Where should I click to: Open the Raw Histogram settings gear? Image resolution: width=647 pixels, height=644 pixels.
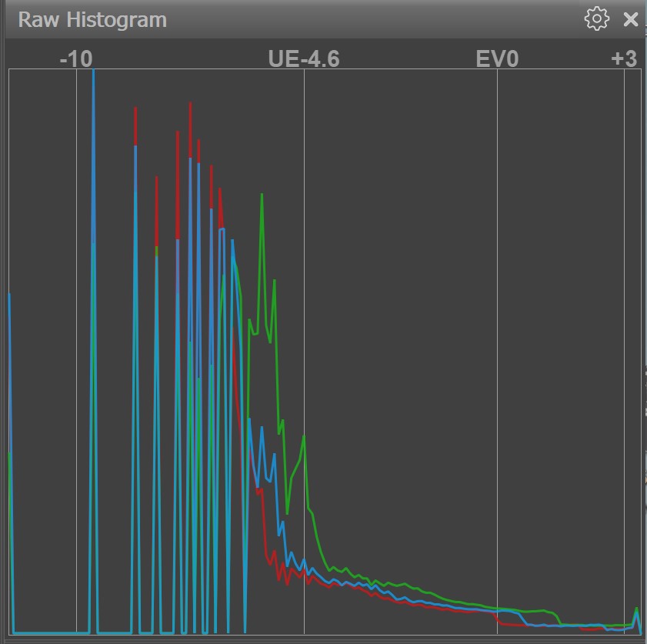coord(596,19)
